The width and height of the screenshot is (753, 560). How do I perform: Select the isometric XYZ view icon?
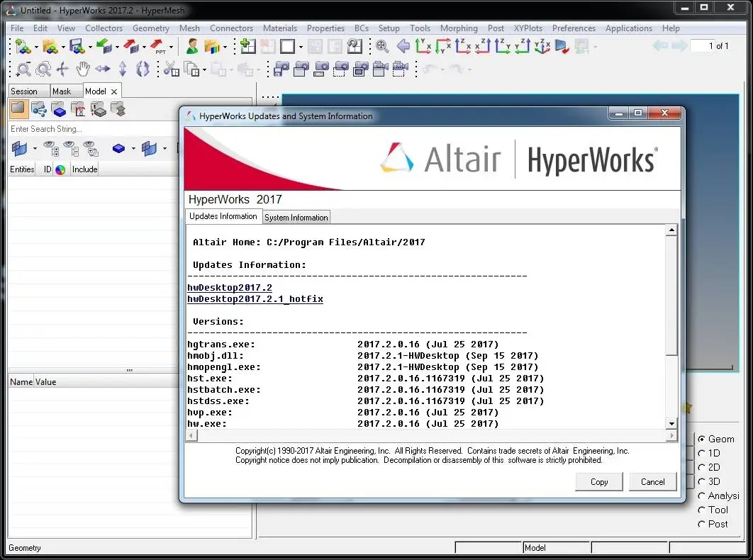tap(542, 46)
